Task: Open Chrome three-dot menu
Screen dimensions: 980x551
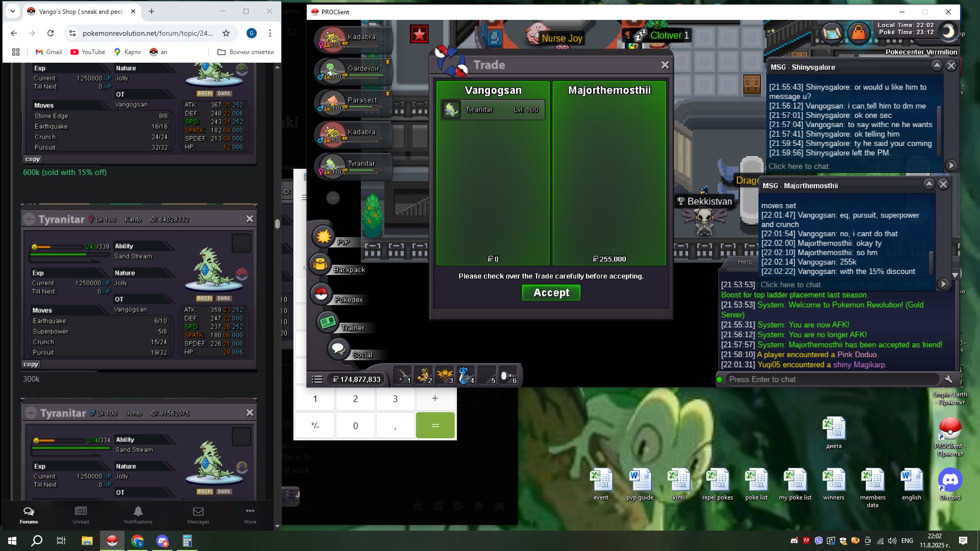Action: 270,33
